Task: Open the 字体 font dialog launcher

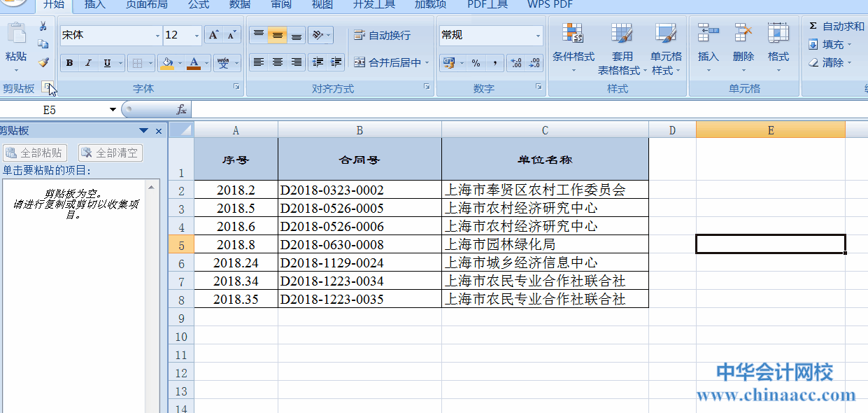Action: pos(236,87)
